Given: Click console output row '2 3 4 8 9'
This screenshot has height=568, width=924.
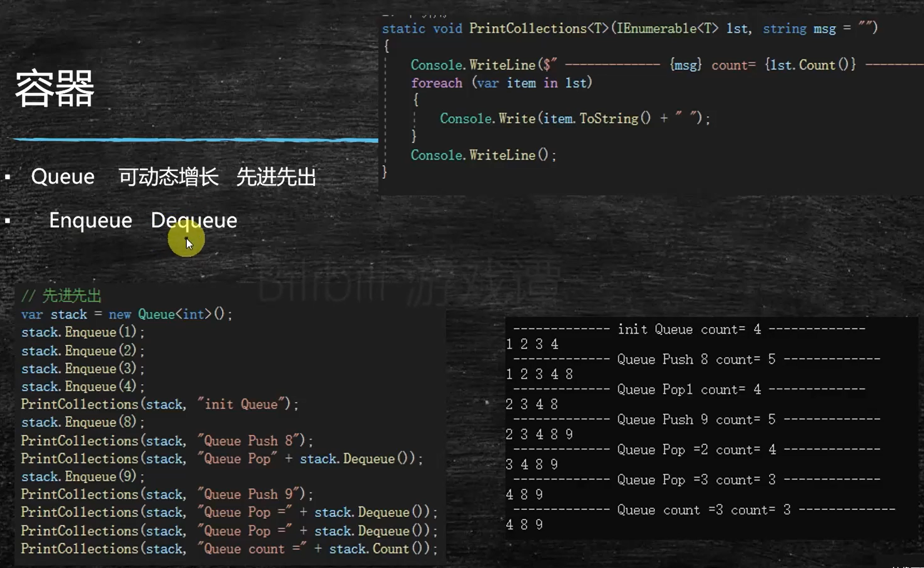Looking at the screenshot, I should point(540,434).
